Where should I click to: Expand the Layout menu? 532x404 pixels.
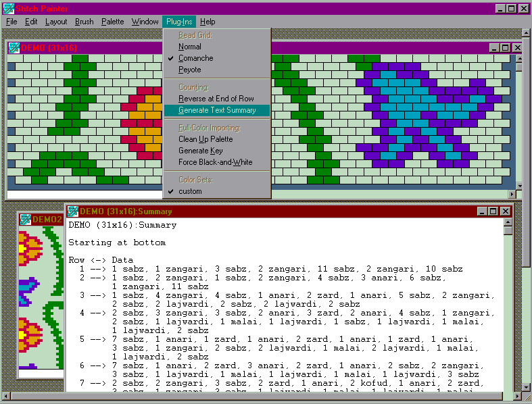56,22
